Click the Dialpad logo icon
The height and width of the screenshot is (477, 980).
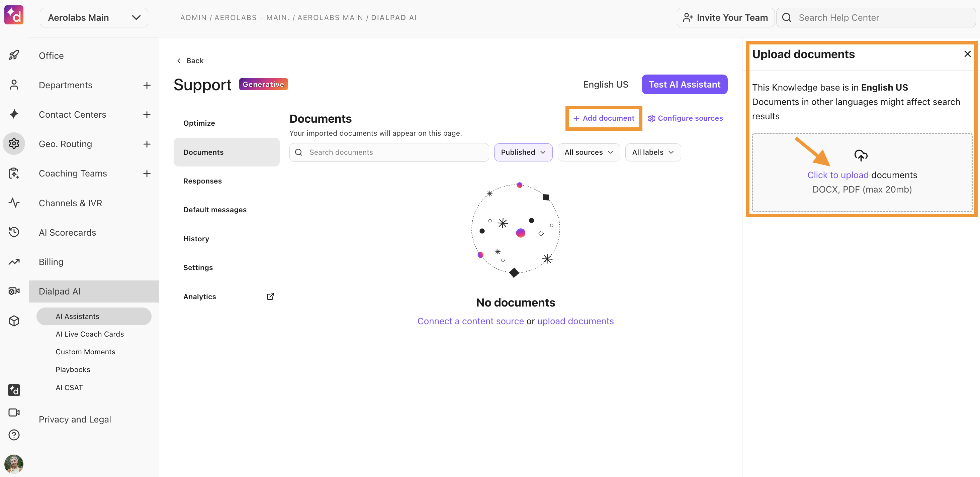(14, 15)
